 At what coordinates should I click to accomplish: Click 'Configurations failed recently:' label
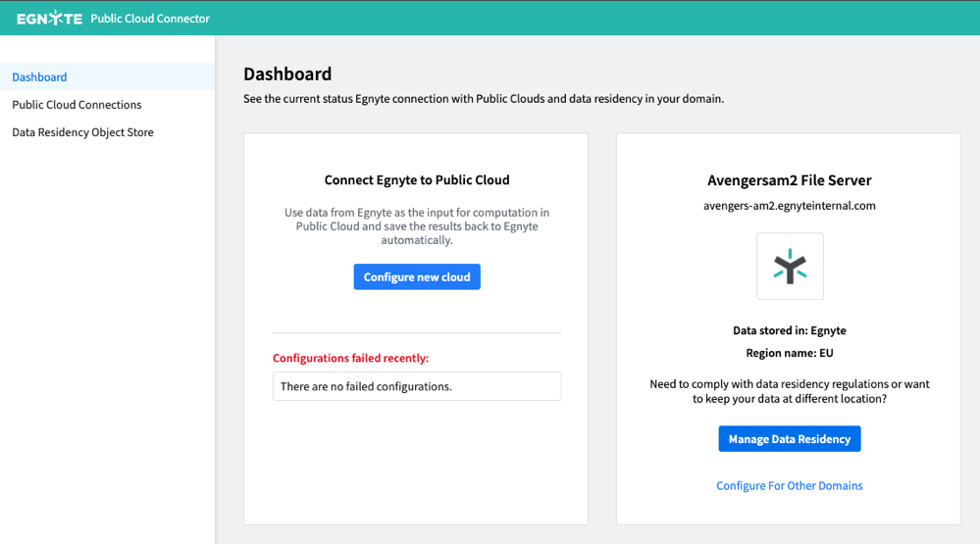350,358
